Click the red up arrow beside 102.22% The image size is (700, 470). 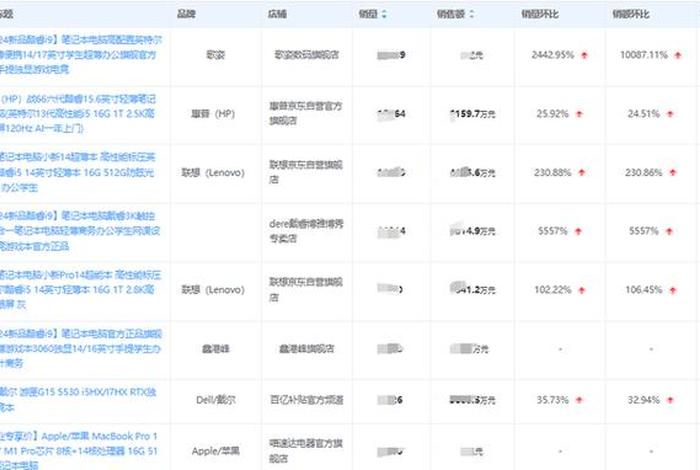pyautogui.click(x=582, y=290)
